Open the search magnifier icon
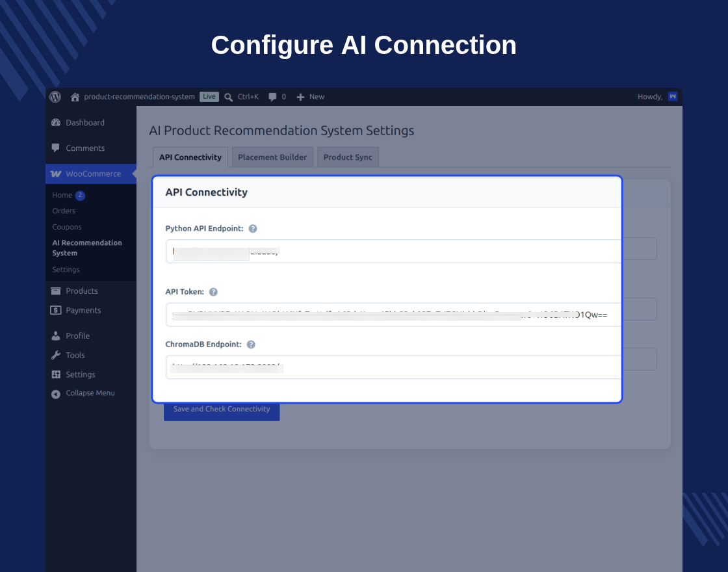The height and width of the screenshot is (572, 728). (x=228, y=97)
